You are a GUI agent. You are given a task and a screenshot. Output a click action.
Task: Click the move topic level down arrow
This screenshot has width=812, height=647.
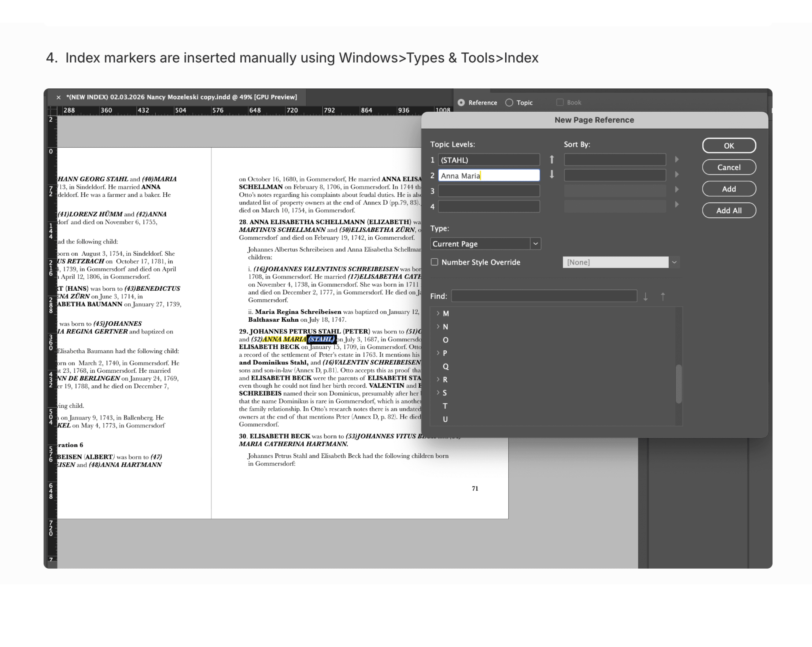pos(552,174)
